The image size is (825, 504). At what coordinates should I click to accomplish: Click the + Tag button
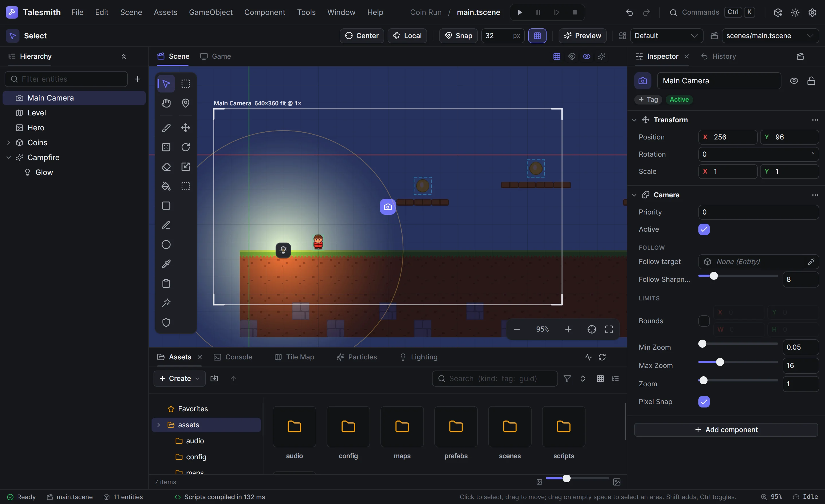click(648, 99)
